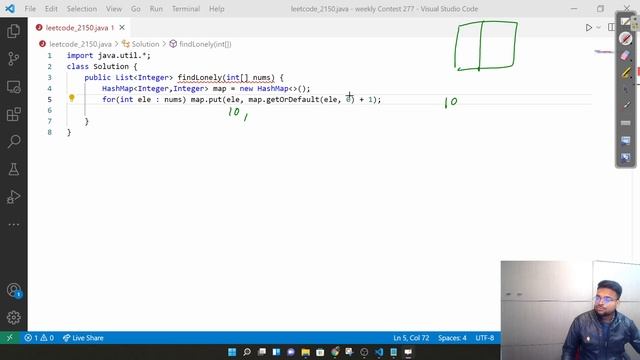
Task: Open the remote window indicator in status bar
Action: [10, 338]
